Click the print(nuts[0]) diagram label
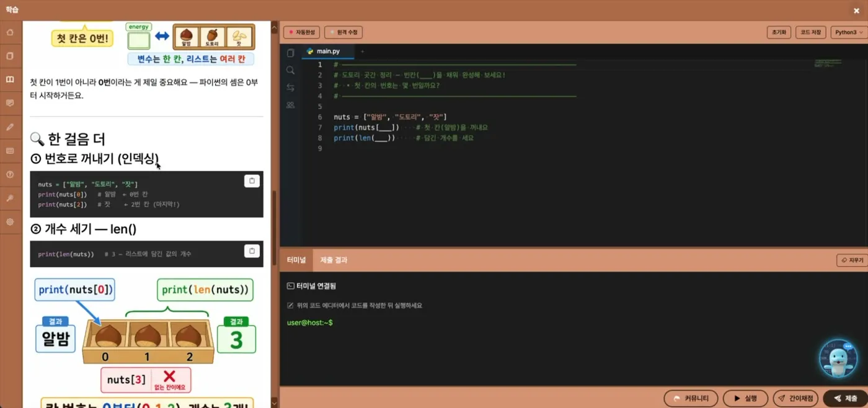The height and width of the screenshot is (408, 868). tap(75, 290)
